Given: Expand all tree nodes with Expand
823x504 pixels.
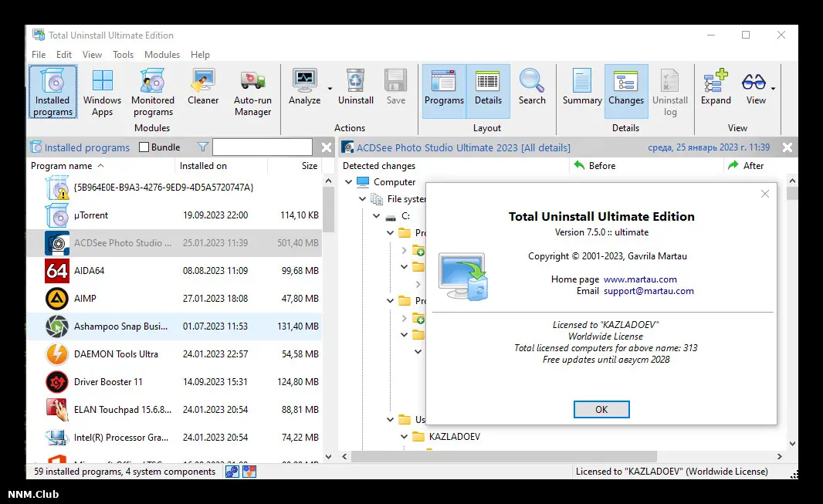Looking at the screenshot, I should coord(716,87).
